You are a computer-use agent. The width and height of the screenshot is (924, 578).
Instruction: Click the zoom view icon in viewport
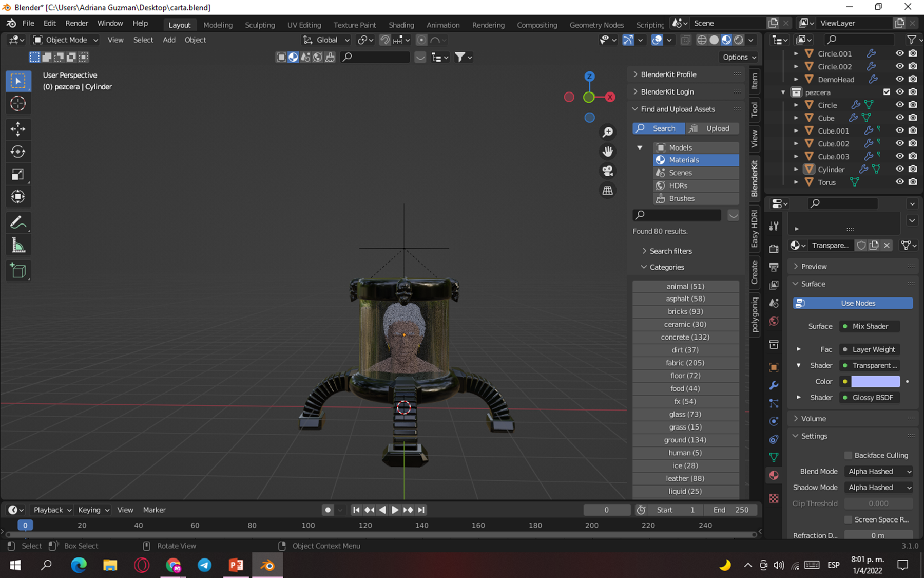point(608,133)
